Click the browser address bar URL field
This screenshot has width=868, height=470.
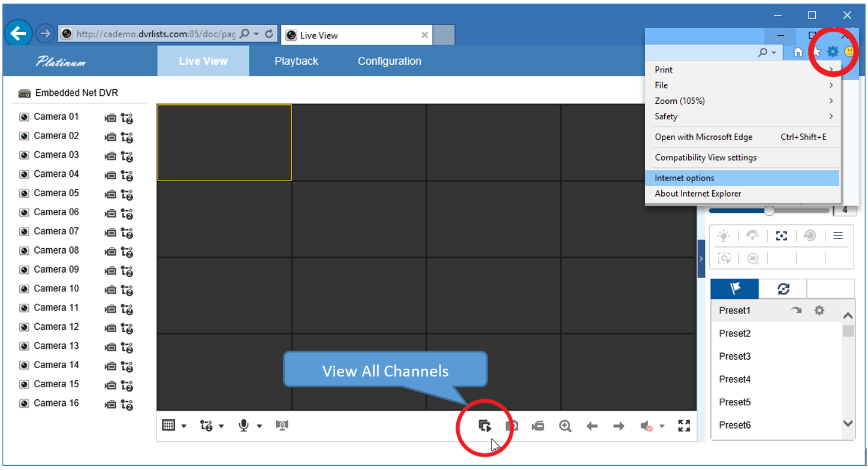click(x=155, y=34)
